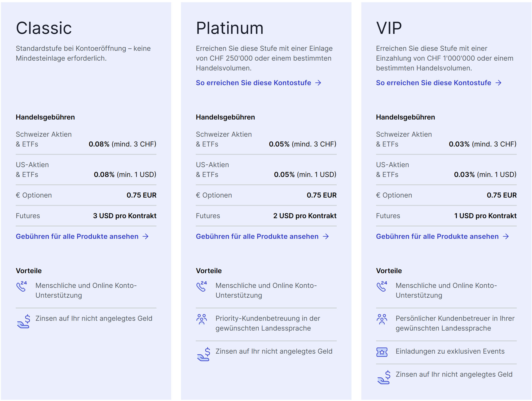Click the interest hand-with-dollar icon under VIP

point(384,377)
